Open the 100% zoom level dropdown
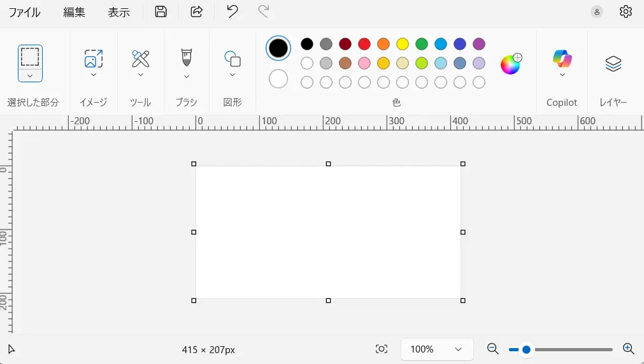The width and height of the screenshot is (644, 364). 437,349
